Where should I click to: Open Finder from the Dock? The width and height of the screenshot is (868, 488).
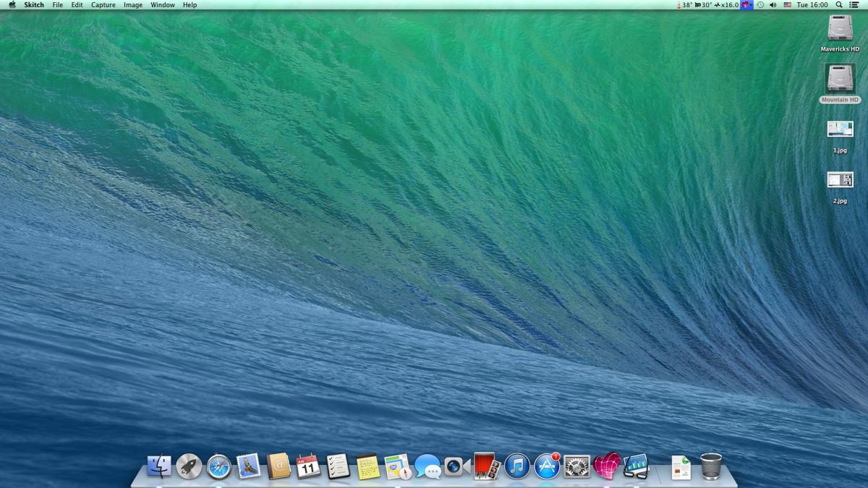(158, 466)
